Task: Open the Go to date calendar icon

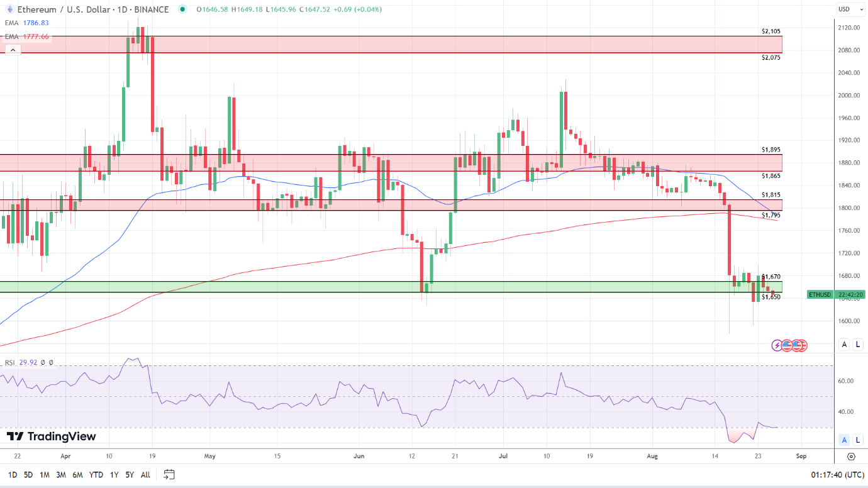Action: pyautogui.click(x=169, y=475)
